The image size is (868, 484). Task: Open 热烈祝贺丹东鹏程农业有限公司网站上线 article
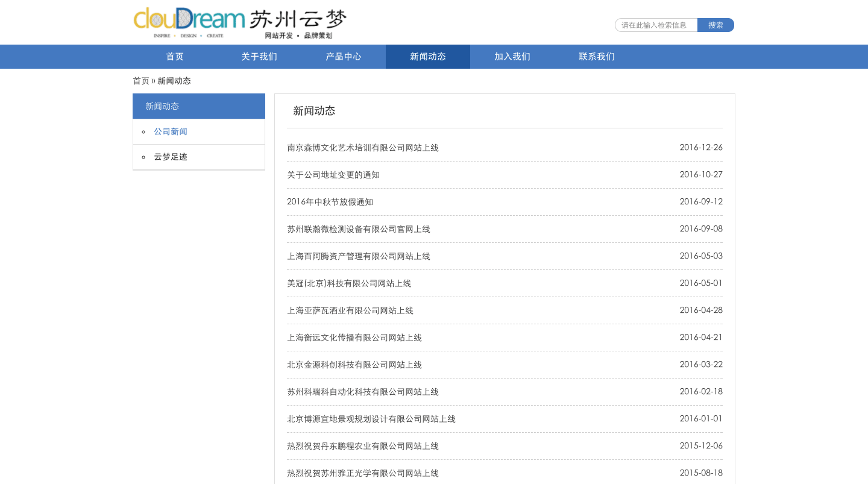(363, 446)
